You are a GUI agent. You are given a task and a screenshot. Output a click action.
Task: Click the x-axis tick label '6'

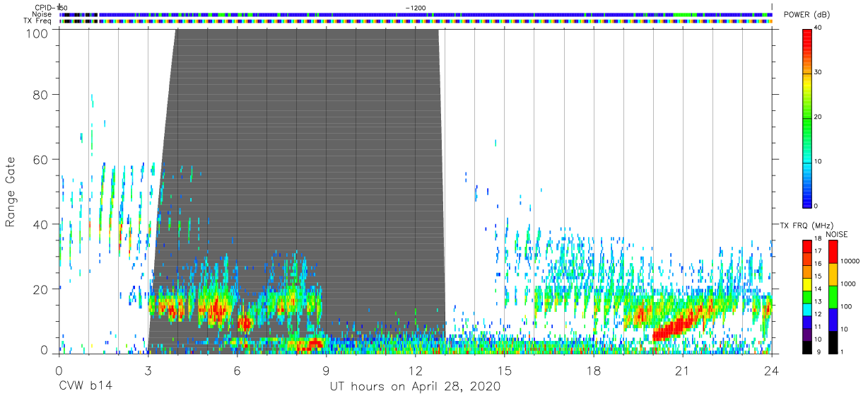pyautogui.click(x=237, y=371)
